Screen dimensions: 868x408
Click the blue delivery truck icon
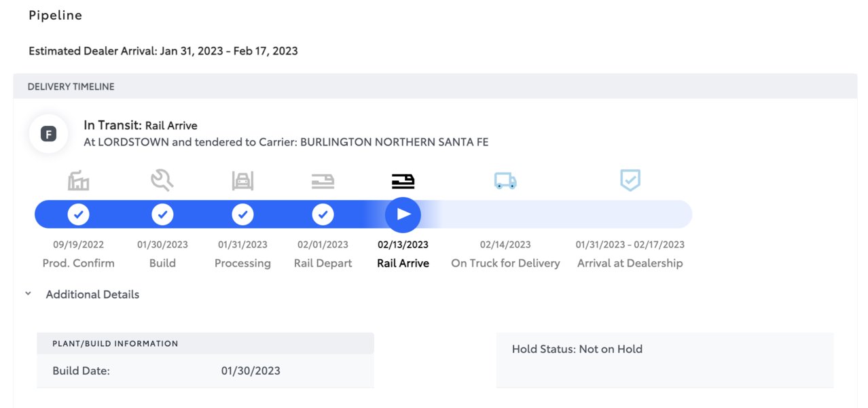coord(505,181)
